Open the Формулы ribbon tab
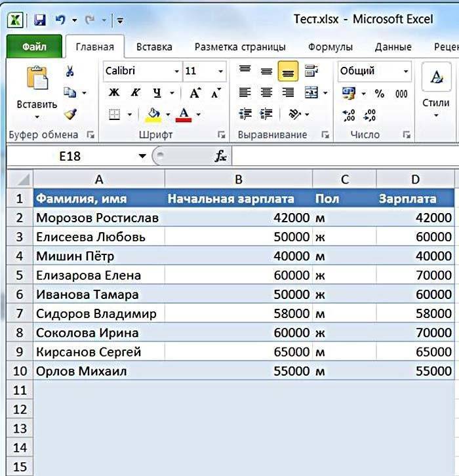 click(330, 47)
